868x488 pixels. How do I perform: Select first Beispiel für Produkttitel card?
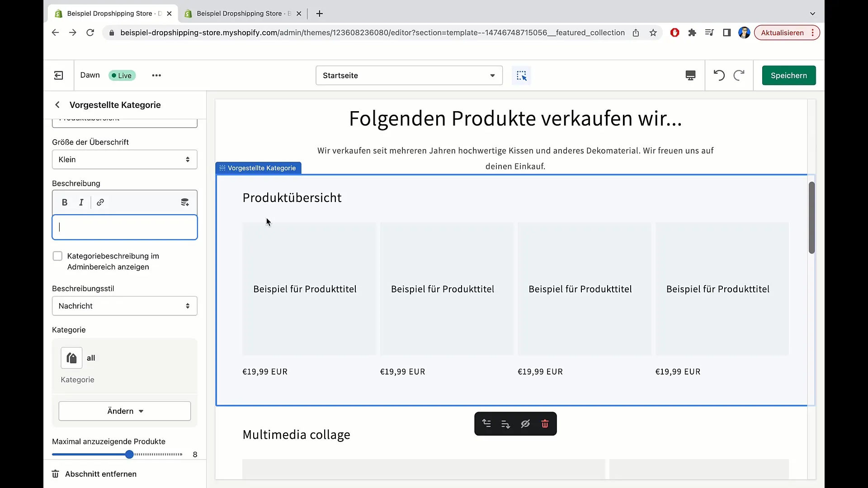(x=309, y=289)
